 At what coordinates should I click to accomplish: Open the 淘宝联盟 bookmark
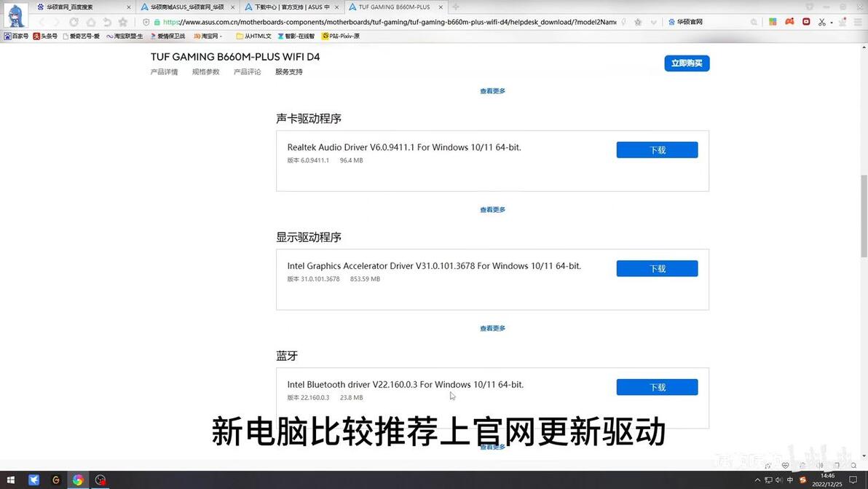125,36
